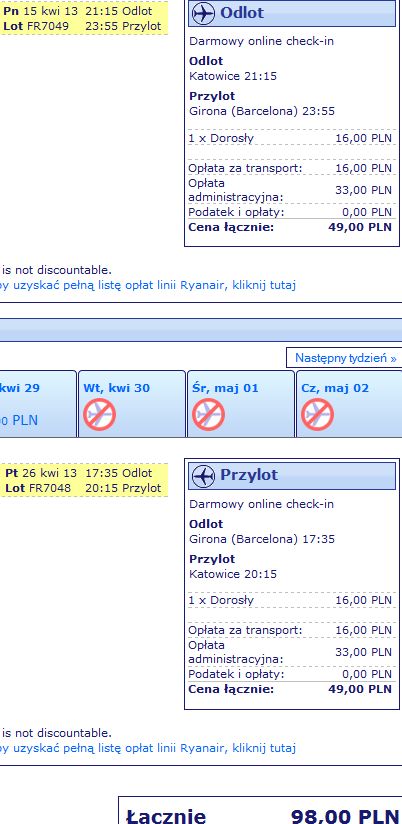
Task: Click Opłata za transport row in Odlot panel
Action: [x=291, y=168]
